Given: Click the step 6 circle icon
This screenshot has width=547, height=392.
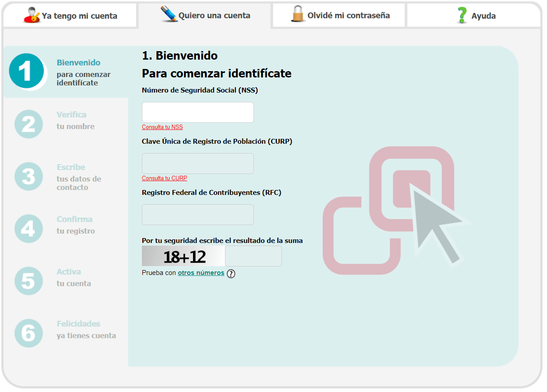Looking at the screenshot, I should [28, 333].
